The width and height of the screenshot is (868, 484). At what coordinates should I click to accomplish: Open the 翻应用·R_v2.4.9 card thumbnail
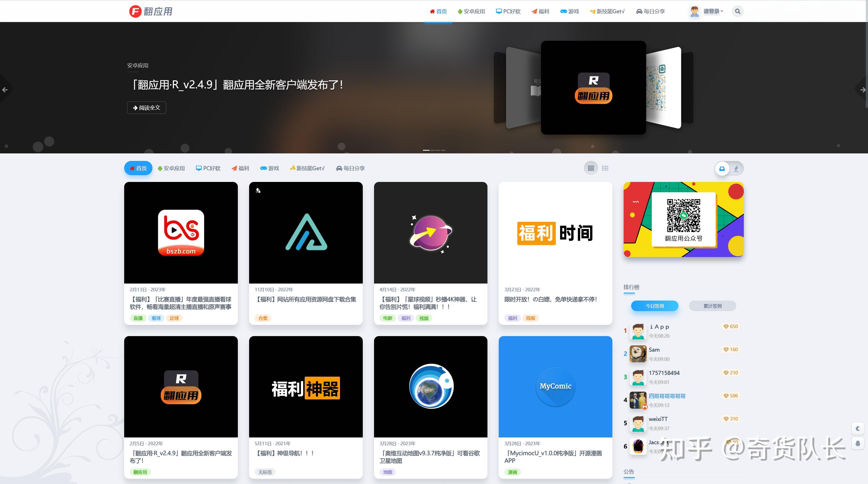181,387
